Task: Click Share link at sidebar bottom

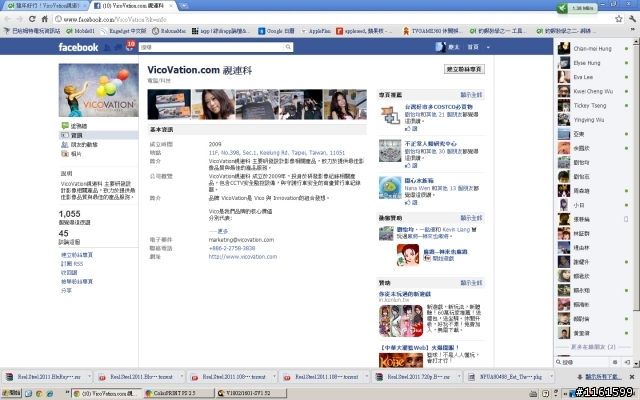Action: [67, 291]
